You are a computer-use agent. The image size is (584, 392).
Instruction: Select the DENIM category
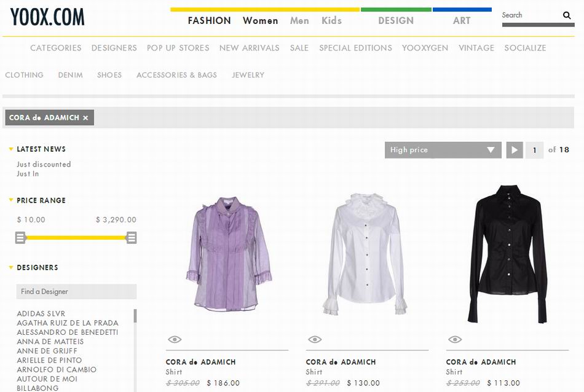point(71,75)
